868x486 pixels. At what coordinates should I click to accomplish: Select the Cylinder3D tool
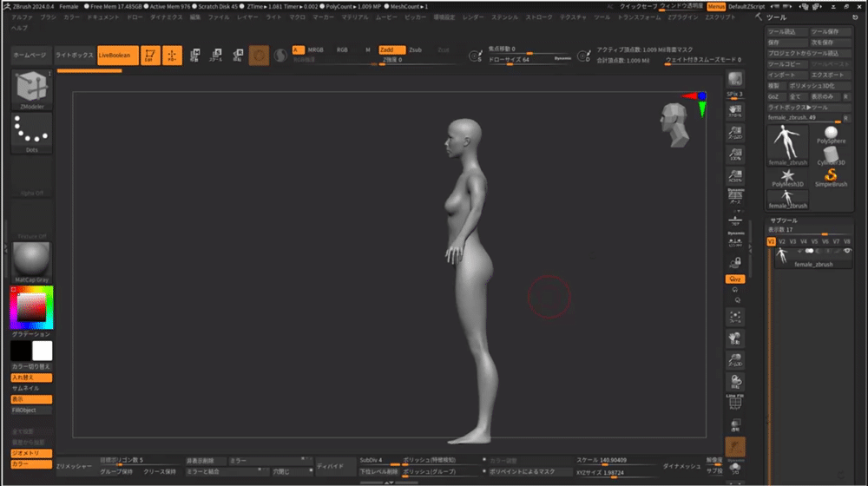point(831,156)
